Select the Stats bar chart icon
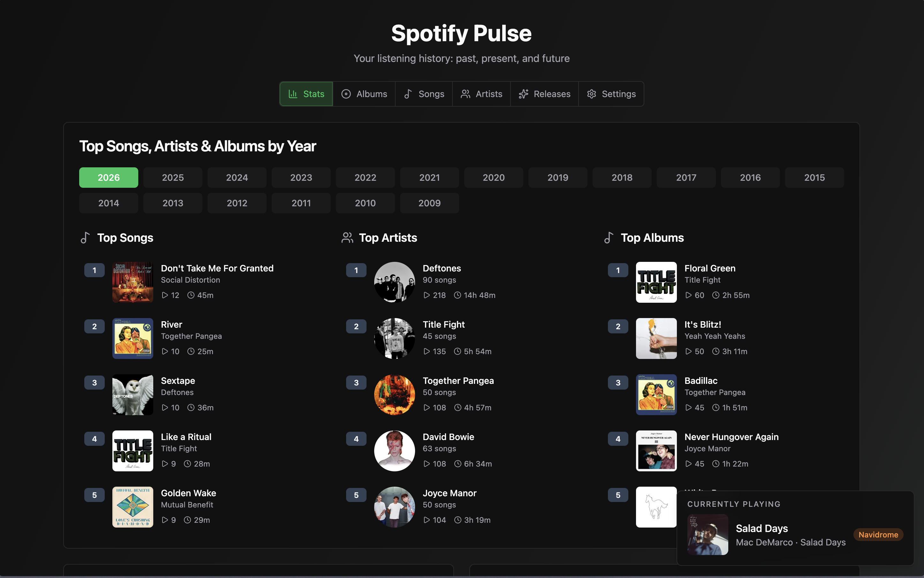 coord(293,94)
